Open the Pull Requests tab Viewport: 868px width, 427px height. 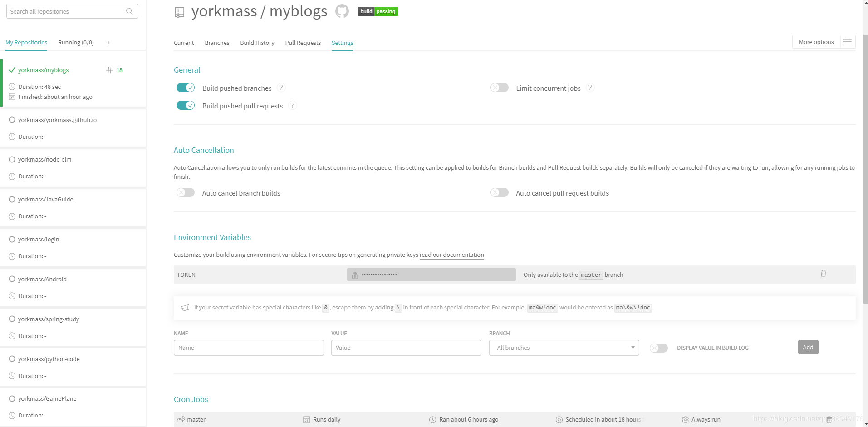(303, 43)
